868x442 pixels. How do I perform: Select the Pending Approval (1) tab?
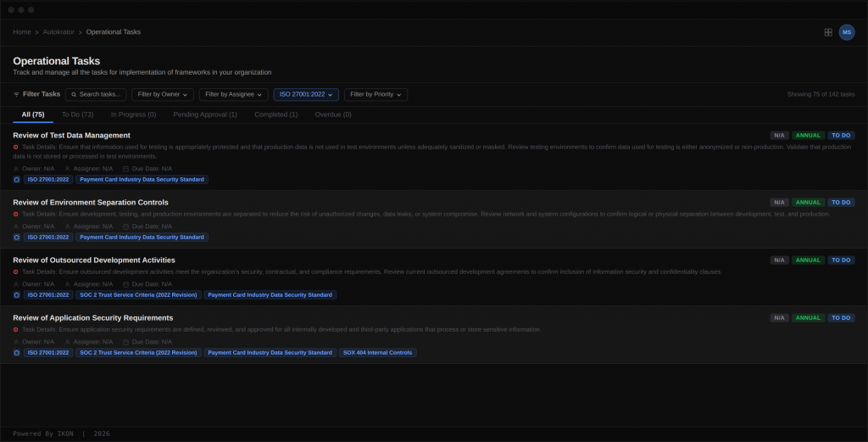tap(205, 115)
